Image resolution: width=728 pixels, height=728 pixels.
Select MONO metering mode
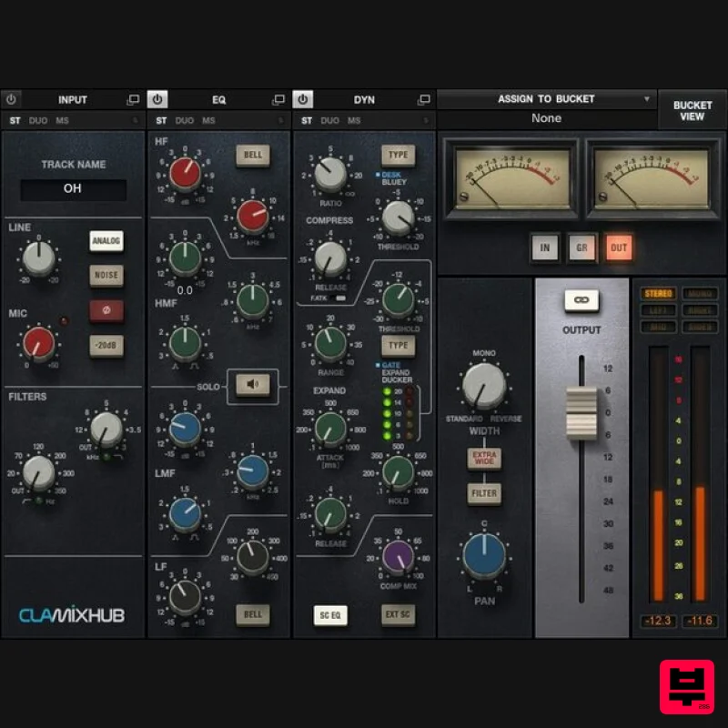click(x=700, y=293)
